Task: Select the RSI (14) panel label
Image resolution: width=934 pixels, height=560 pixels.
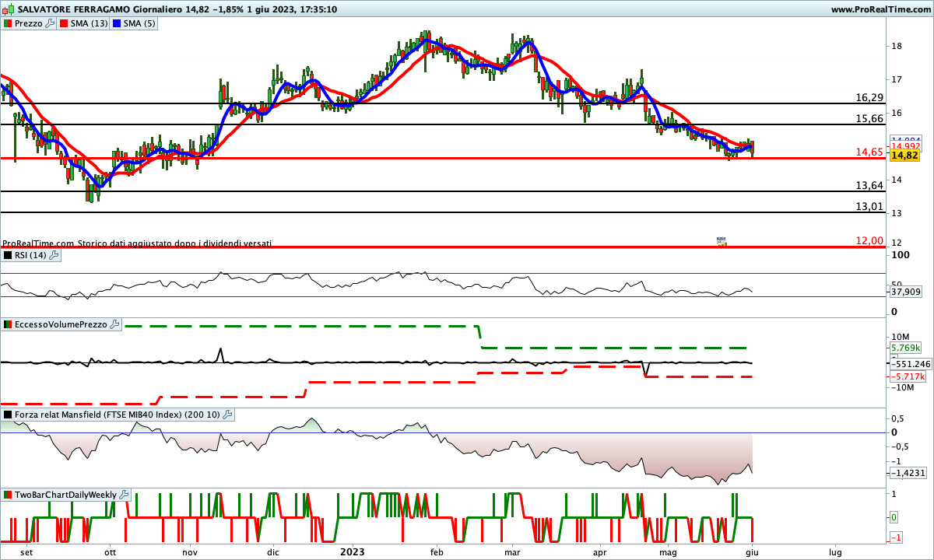Action: click(x=30, y=255)
